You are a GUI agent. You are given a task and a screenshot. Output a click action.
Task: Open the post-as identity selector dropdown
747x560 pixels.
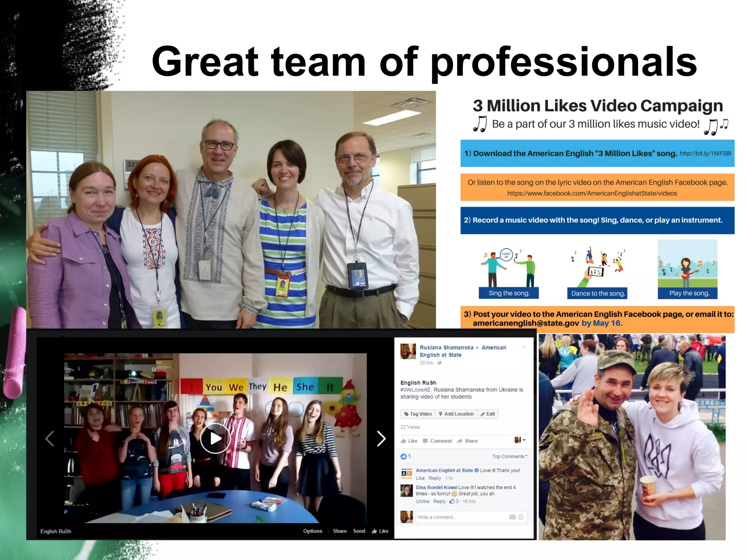520,440
